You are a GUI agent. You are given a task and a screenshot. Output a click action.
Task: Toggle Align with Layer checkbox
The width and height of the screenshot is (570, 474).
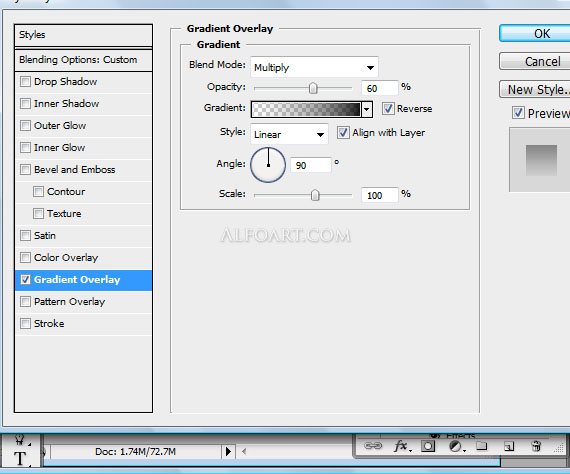point(342,132)
